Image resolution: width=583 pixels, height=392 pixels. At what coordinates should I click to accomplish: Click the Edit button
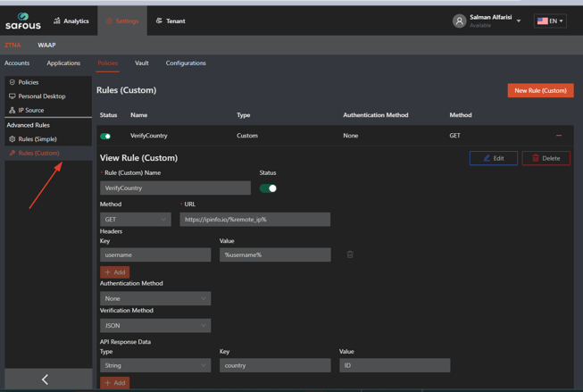tap(493, 158)
